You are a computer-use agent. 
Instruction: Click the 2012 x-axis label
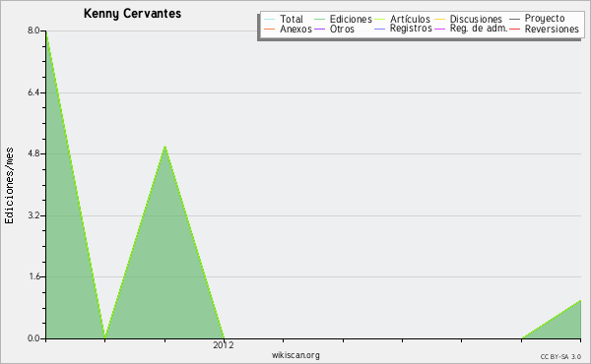pos(224,345)
